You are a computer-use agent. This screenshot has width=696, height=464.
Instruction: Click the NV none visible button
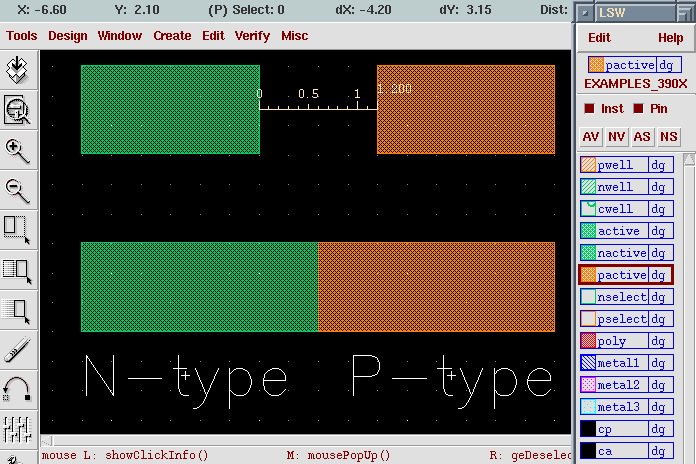coord(617,137)
